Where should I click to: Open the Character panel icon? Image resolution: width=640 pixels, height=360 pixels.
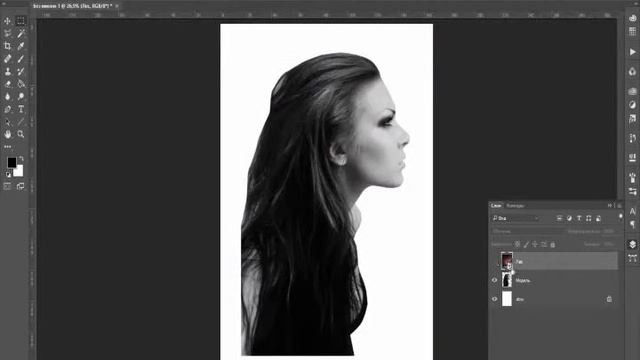coord(633,211)
